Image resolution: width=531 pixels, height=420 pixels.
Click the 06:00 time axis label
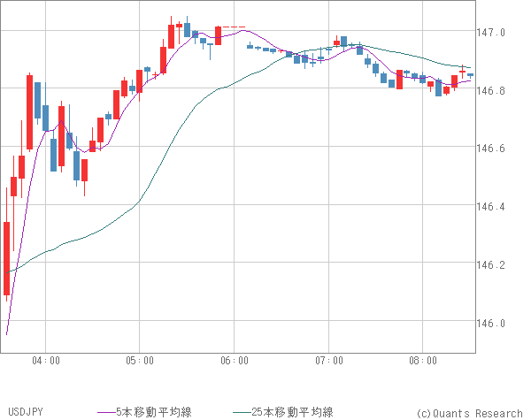pos(235,361)
